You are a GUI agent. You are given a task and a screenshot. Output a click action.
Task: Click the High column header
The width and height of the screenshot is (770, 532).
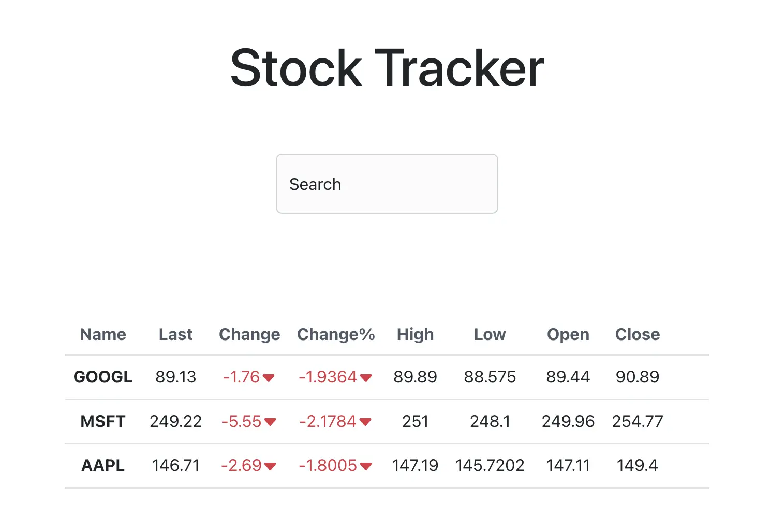pos(415,334)
